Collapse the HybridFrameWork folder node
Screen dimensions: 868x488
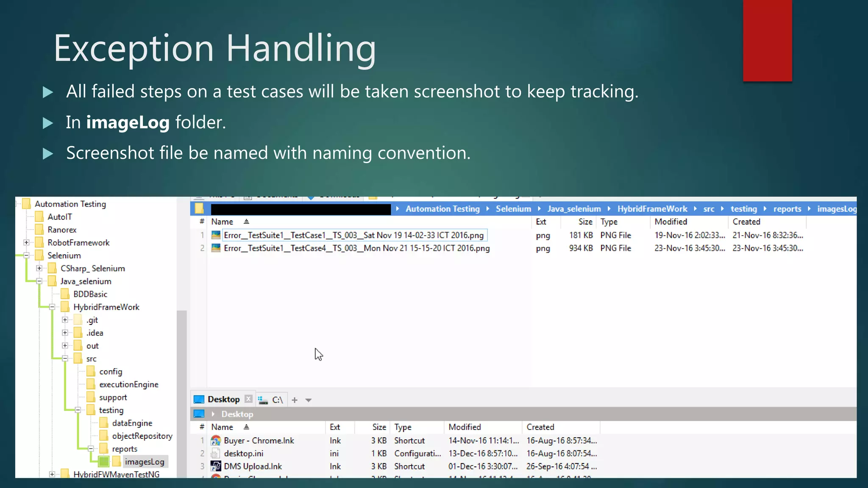click(x=52, y=307)
